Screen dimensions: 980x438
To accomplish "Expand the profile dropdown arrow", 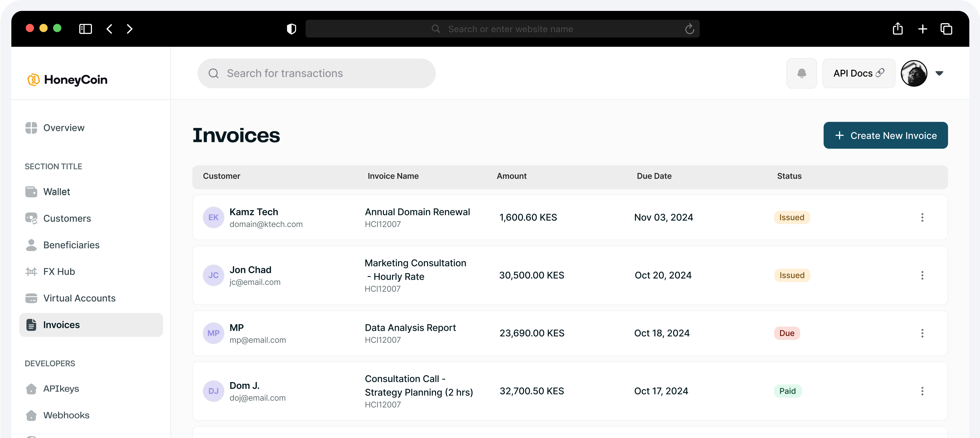I will coord(939,73).
